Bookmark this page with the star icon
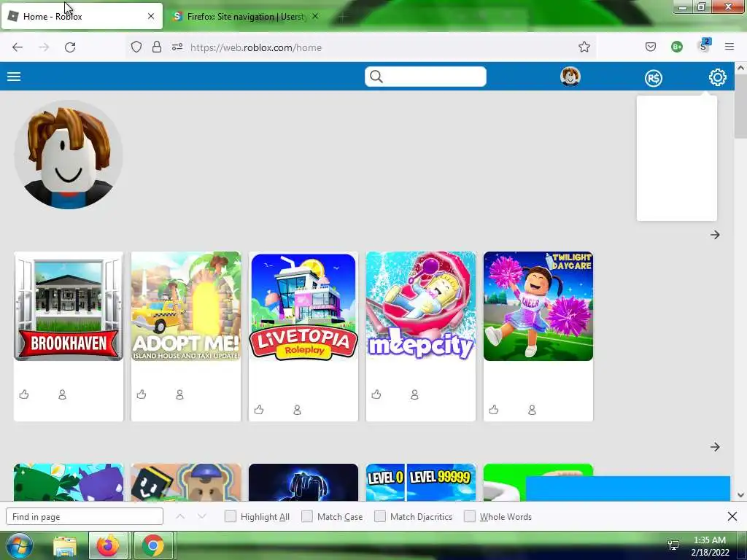 (584, 47)
